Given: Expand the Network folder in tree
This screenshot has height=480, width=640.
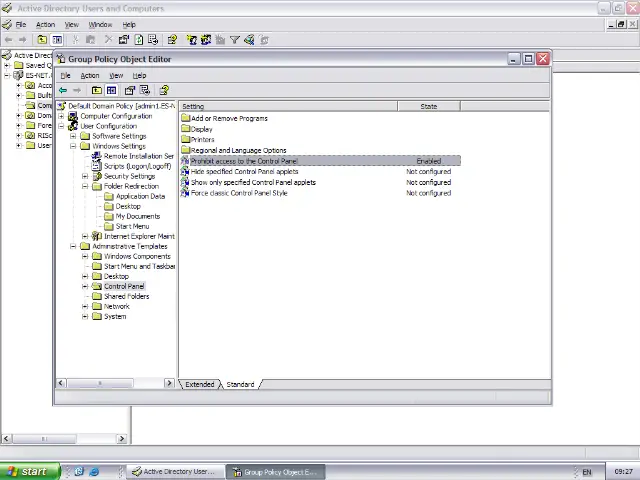Looking at the screenshot, I should pyautogui.click(x=85, y=306).
